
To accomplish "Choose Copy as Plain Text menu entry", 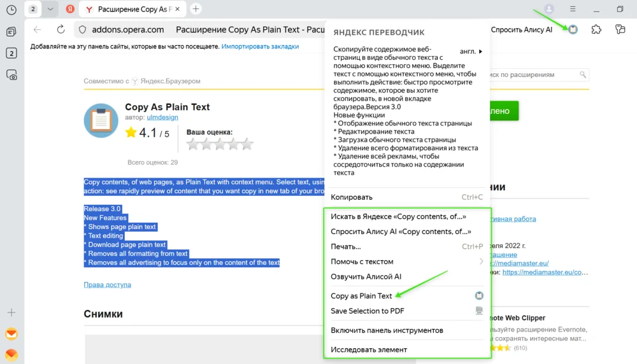I will 406,296.
